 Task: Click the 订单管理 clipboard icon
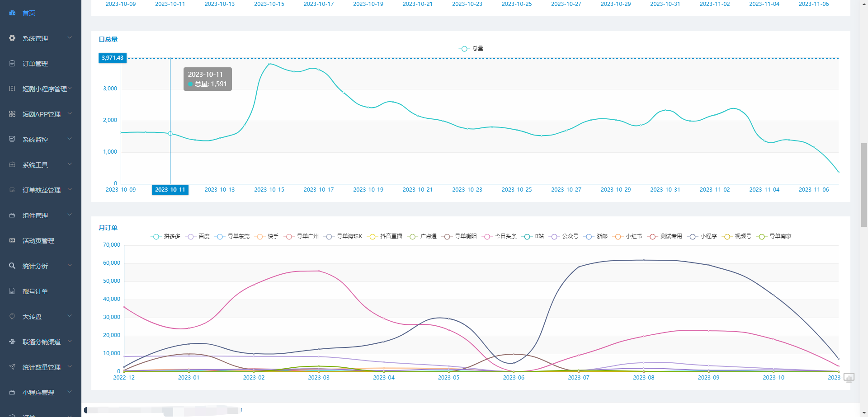[12, 64]
